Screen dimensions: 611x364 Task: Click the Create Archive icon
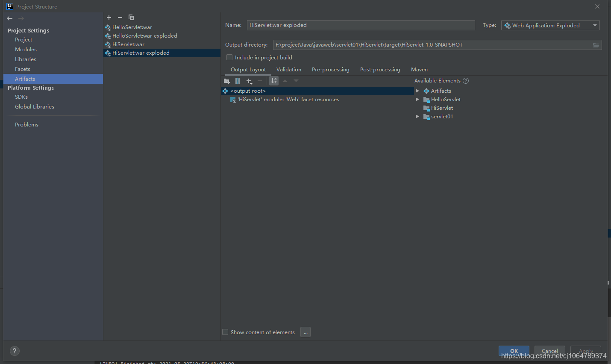[238, 81]
